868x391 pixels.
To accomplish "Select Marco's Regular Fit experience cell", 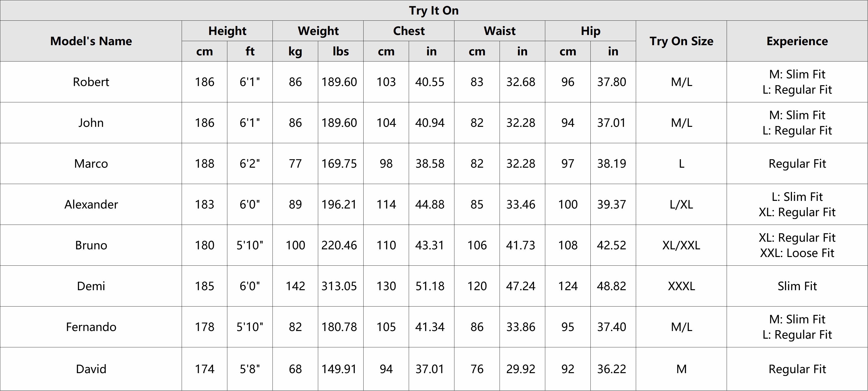I will click(797, 164).
